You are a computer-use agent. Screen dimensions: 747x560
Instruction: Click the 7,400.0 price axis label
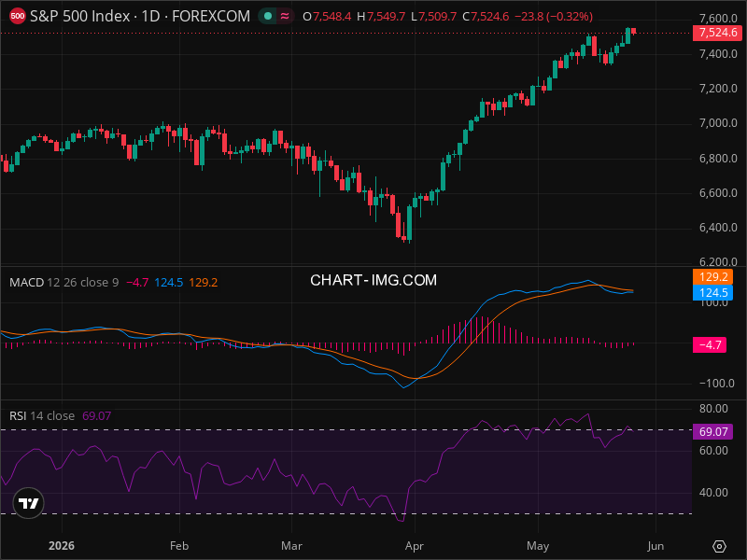point(718,54)
